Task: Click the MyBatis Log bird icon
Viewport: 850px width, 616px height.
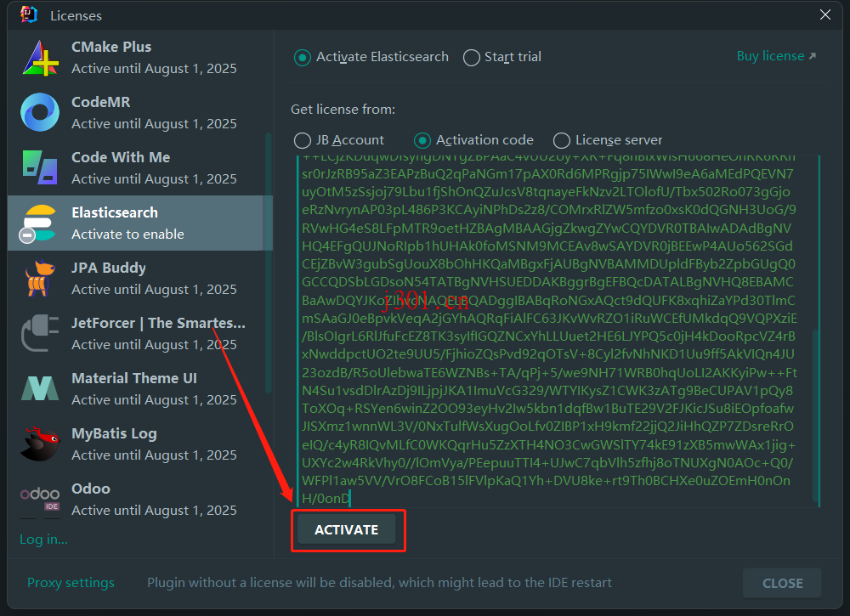Action: pos(40,444)
